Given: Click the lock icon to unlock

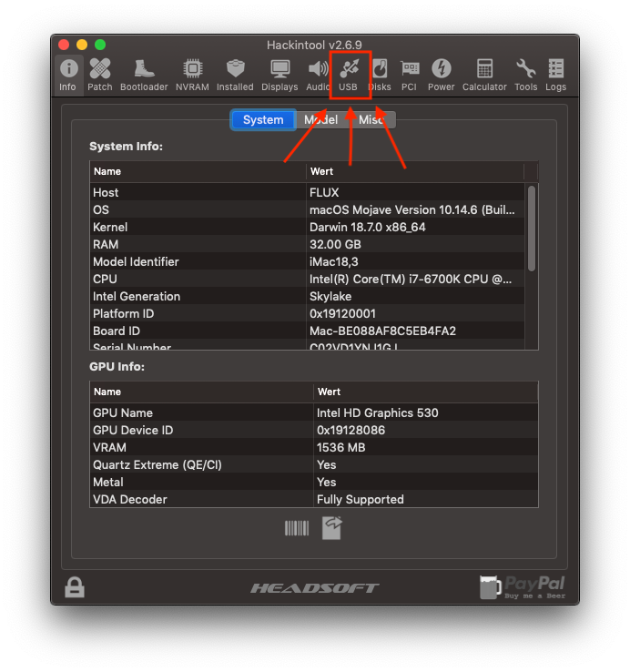Looking at the screenshot, I should point(75,587).
